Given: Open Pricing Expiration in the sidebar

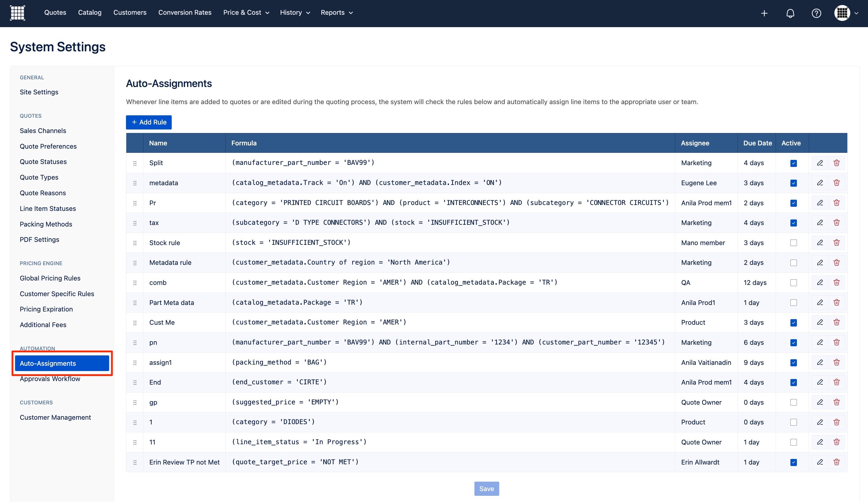Looking at the screenshot, I should point(46,309).
